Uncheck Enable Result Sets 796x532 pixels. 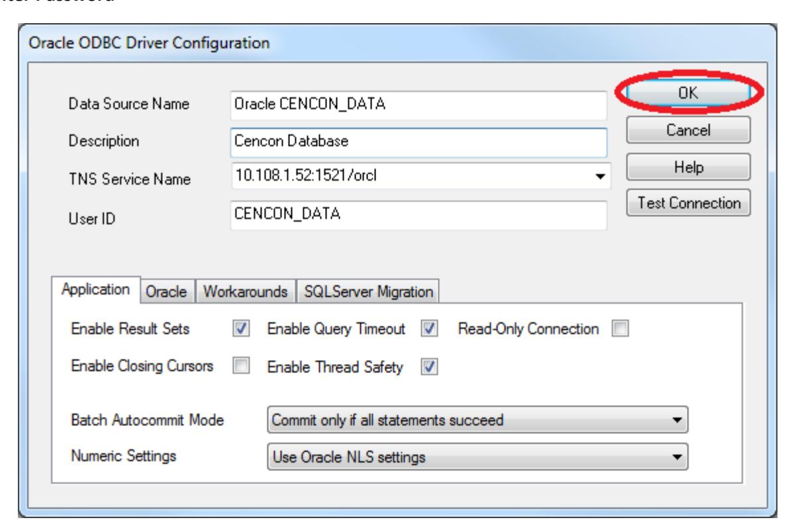240,328
